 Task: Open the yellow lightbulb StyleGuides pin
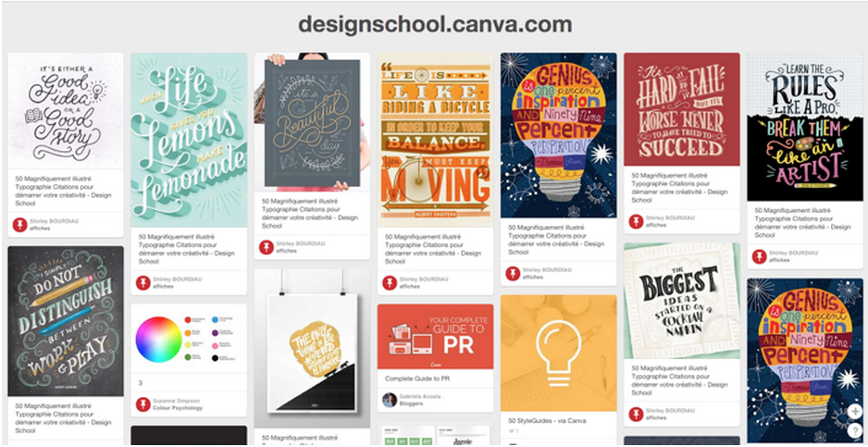point(559,353)
